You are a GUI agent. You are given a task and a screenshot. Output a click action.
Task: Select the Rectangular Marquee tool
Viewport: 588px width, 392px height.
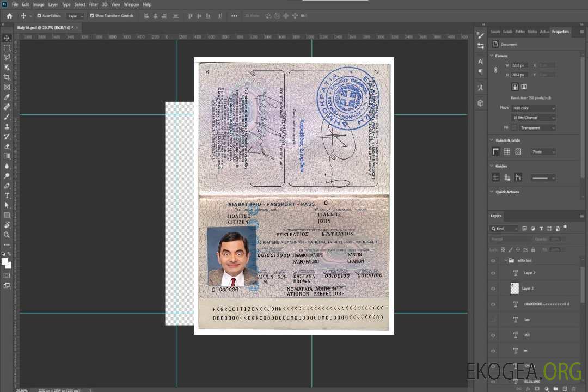click(7, 48)
